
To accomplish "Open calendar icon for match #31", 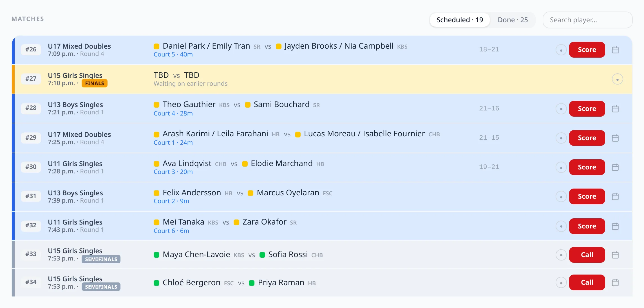I will pos(615,196).
